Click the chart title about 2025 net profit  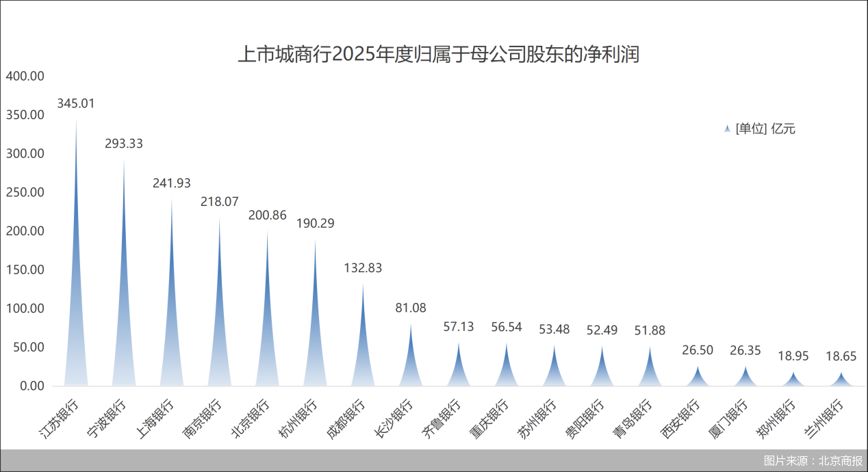click(438, 55)
